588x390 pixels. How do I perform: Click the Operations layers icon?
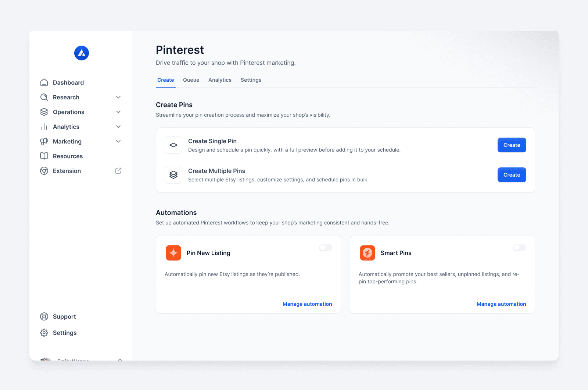[44, 112]
